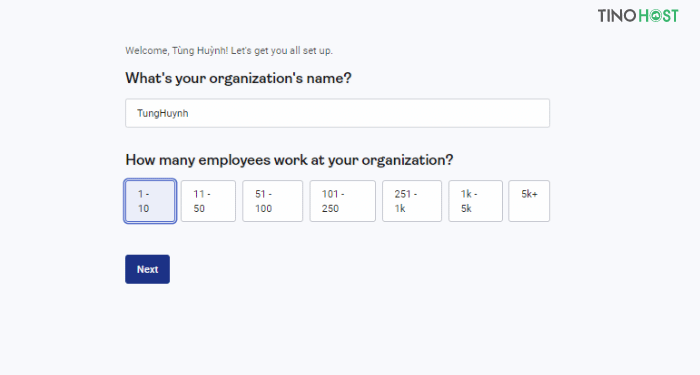Select the 101 - 250 employees option

pyautogui.click(x=342, y=201)
